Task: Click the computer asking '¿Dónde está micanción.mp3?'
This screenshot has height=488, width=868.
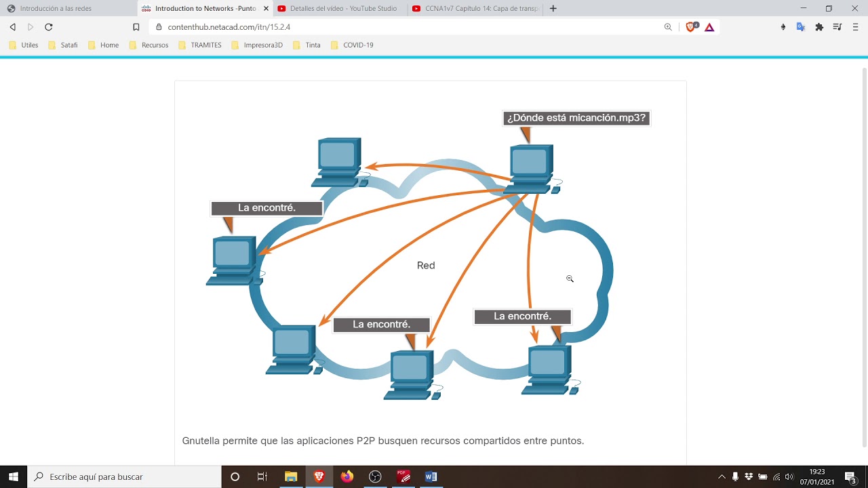Action: click(x=534, y=168)
